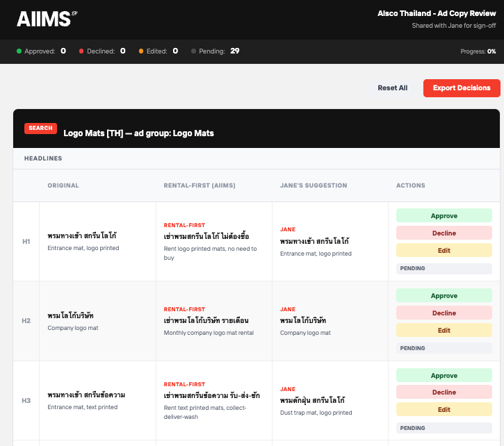The image size is (504, 446).
Task: Click the RENTAL-FIRST tag in row H2
Action: [184, 309]
